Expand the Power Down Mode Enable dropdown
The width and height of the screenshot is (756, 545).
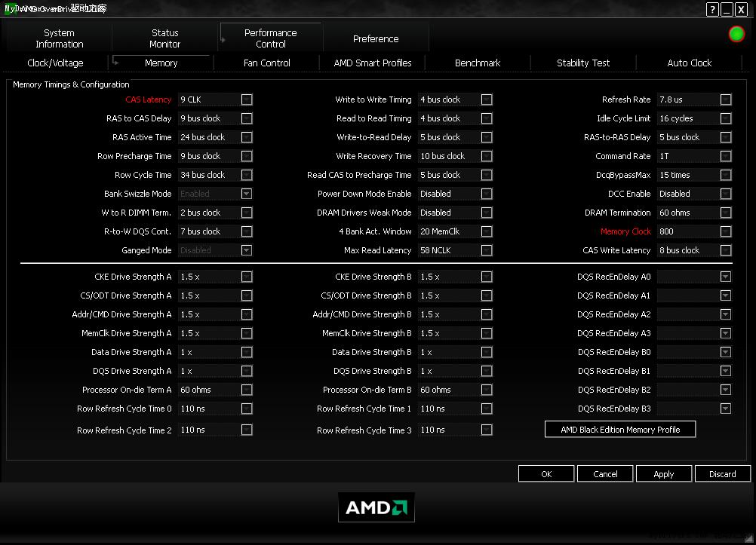click(x=487, y=194)
